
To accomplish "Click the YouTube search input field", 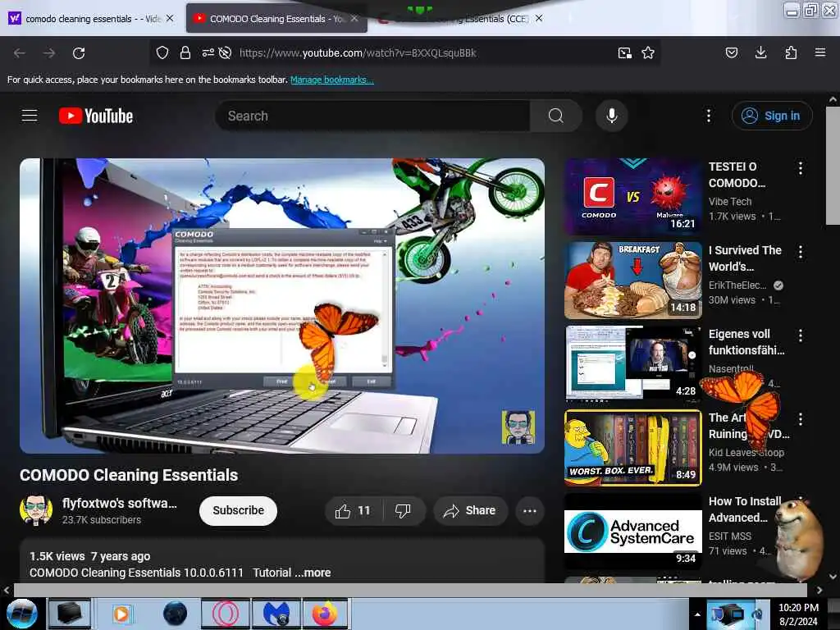I will (x=372, y=116).
